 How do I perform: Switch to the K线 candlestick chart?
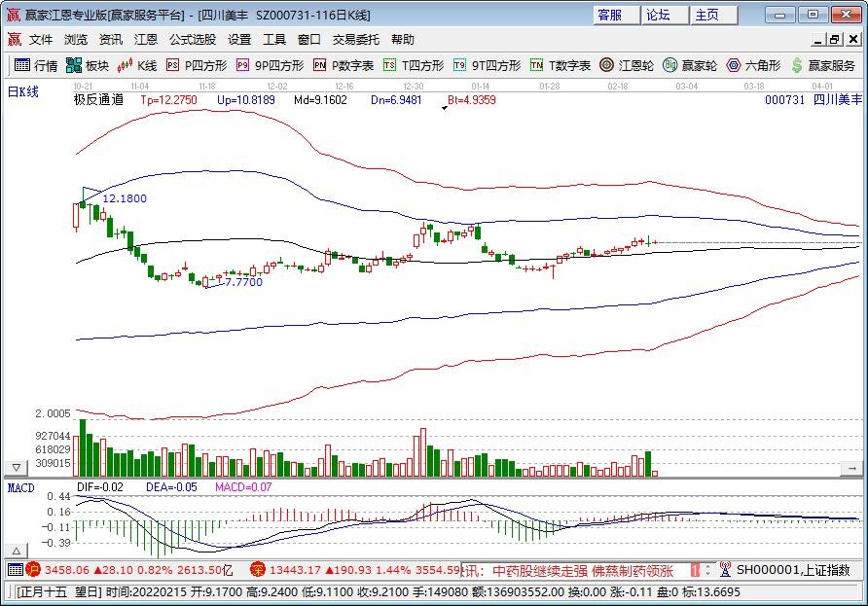point(137,65)
